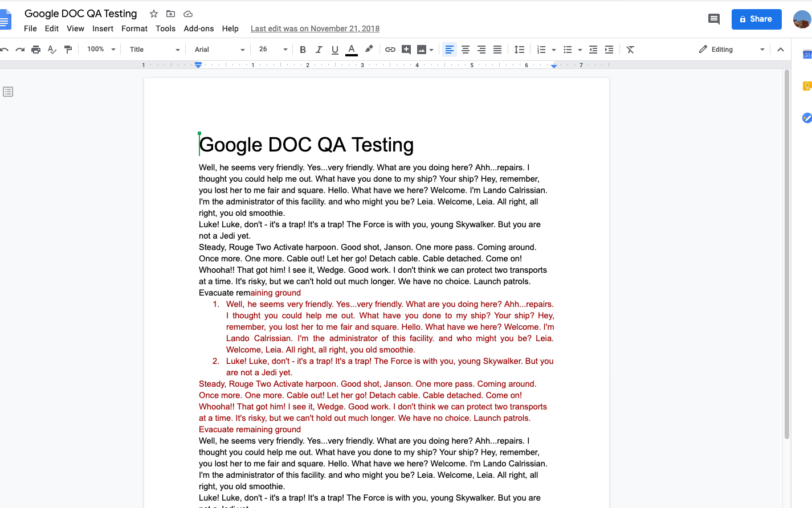Open Google Tasks in side panel

pyautogui.click(x=807, y=118)
